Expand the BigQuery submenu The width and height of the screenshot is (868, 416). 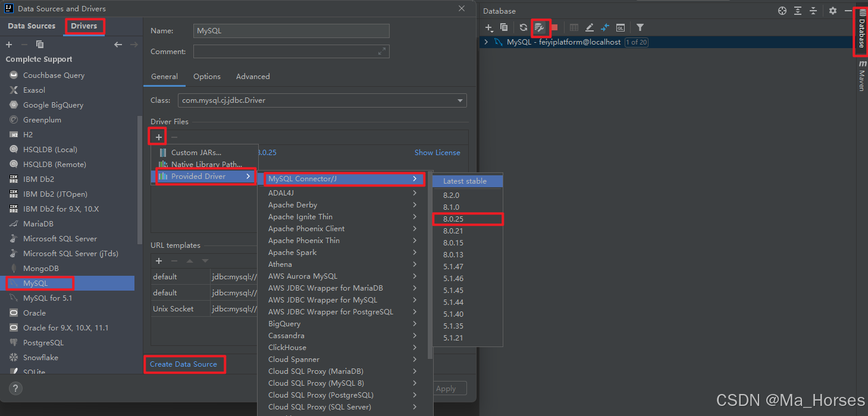344,323
